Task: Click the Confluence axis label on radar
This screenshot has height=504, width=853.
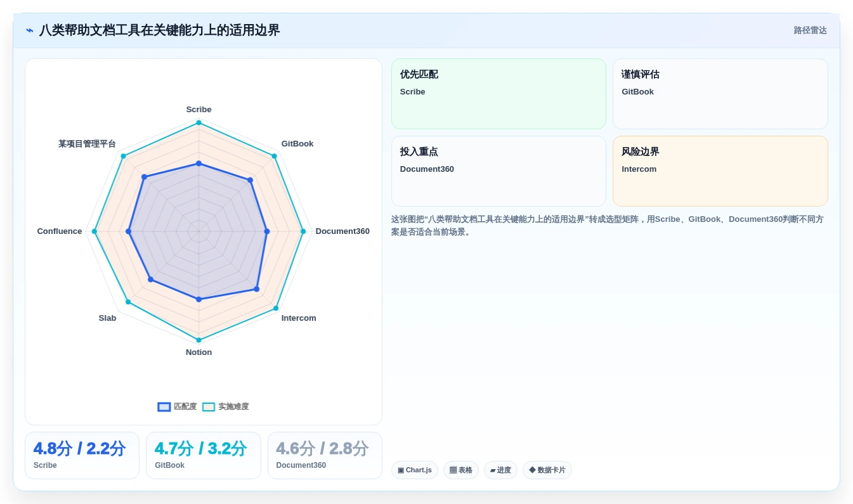Action: [x=60, y=231]
